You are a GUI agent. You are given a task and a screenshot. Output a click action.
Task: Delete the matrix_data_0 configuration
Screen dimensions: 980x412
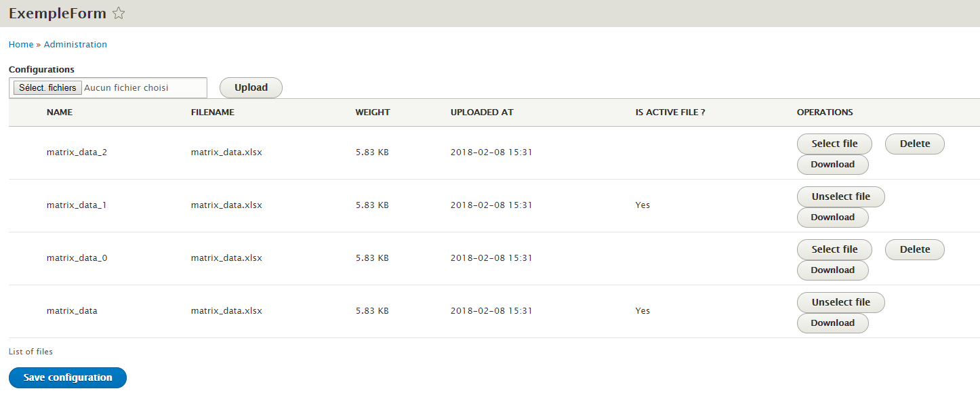(914, 249)
